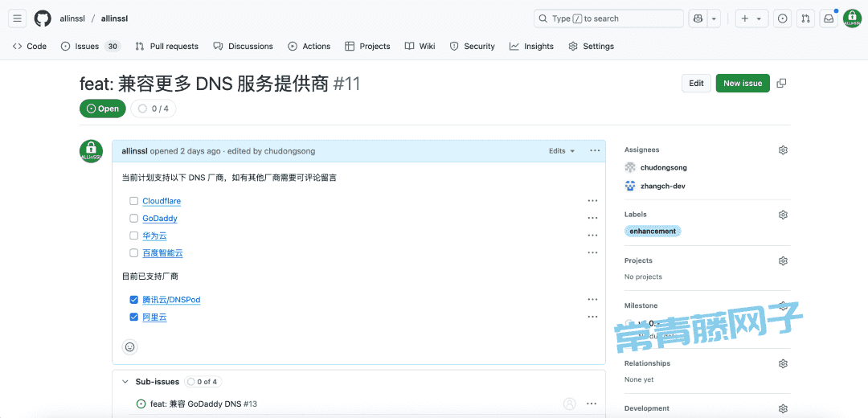Switch to the Settings tab

[592, 47]
